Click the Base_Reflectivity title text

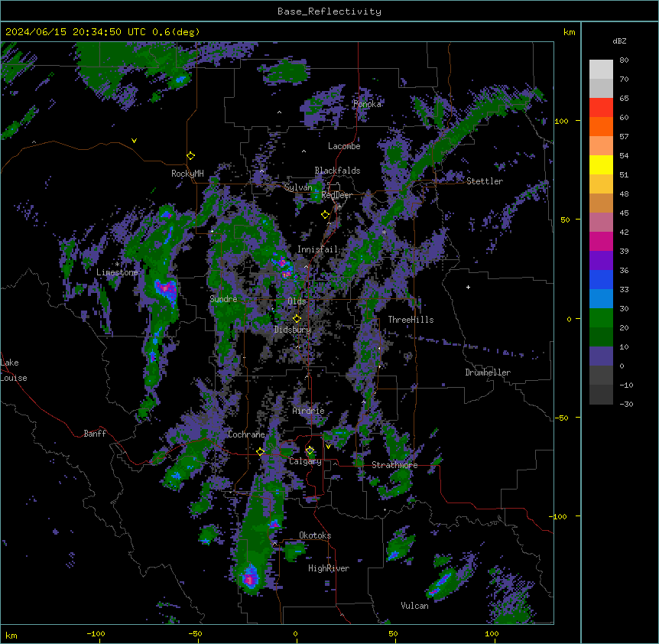coord(329,11)
